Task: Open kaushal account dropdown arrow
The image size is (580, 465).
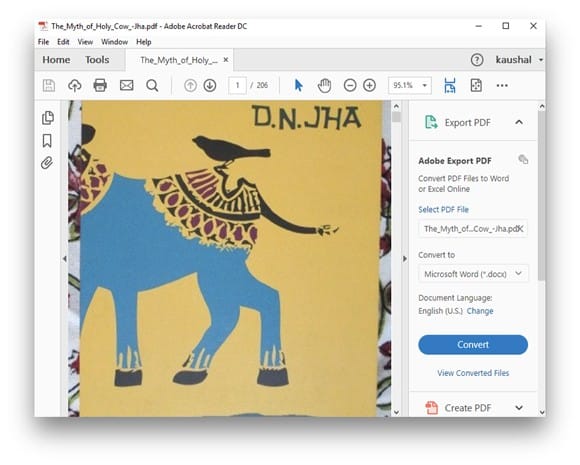Action: tap(540, 60)
